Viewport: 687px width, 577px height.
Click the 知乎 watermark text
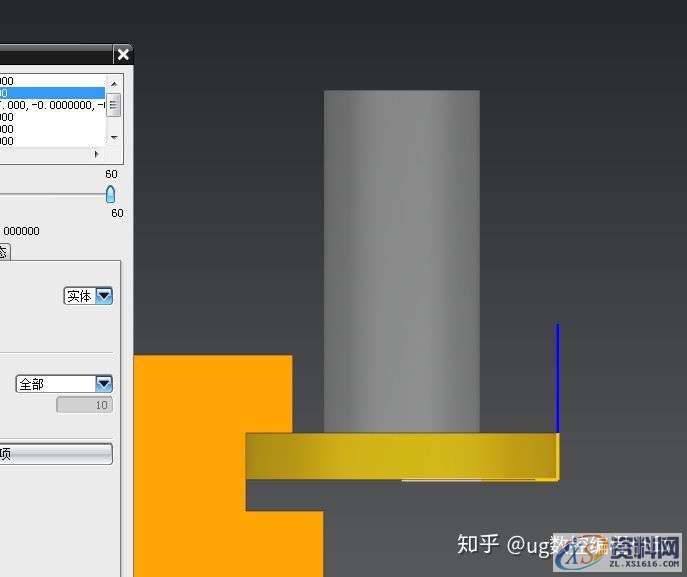pos(477,544)
